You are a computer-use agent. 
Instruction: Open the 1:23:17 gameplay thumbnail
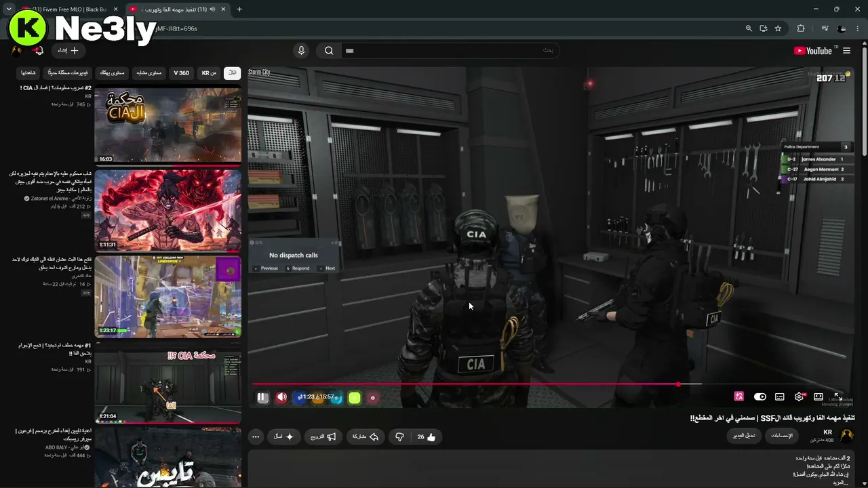coord(167,296)
